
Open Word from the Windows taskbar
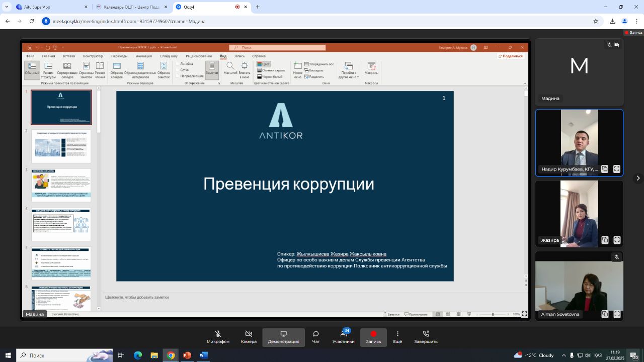[x=203, y=355]
